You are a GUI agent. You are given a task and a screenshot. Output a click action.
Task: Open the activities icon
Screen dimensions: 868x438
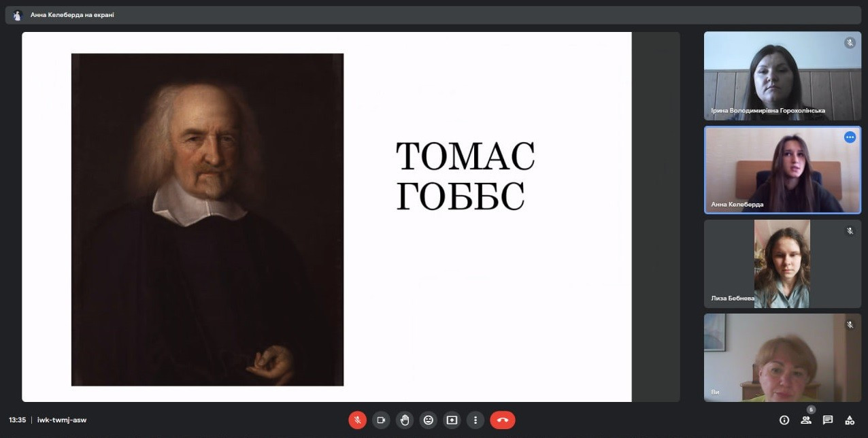point(850,420)
